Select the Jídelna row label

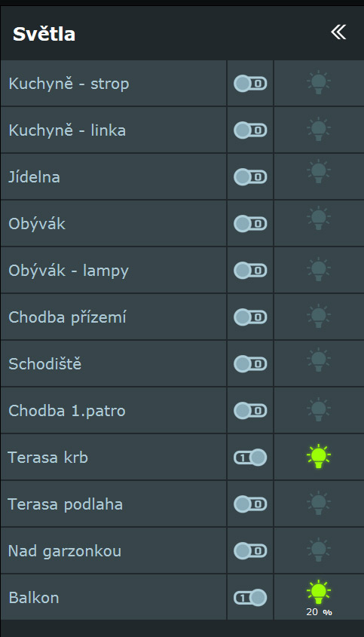[x=34, y=177]
